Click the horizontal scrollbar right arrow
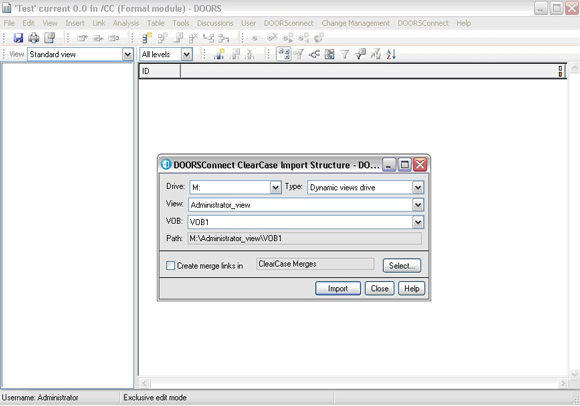The image size is (580, 406). click(x=563, y=383)
